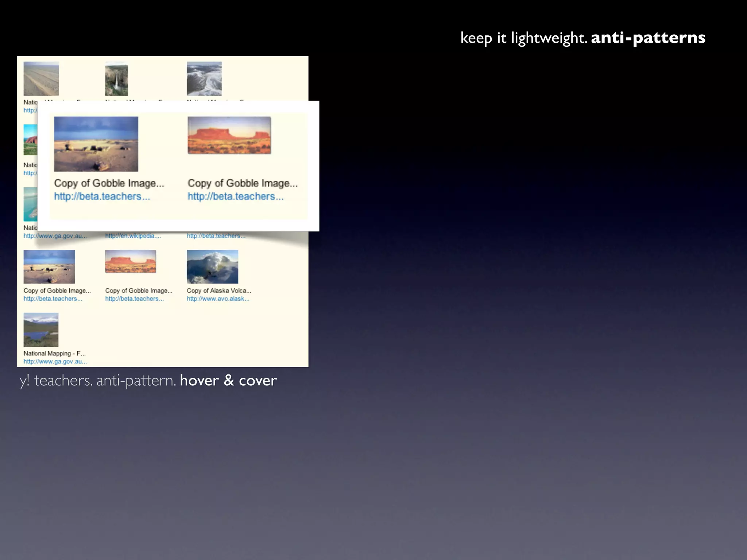
Task: Click the enlarged desert rocks image in popup
Action: tap(96, 144)
